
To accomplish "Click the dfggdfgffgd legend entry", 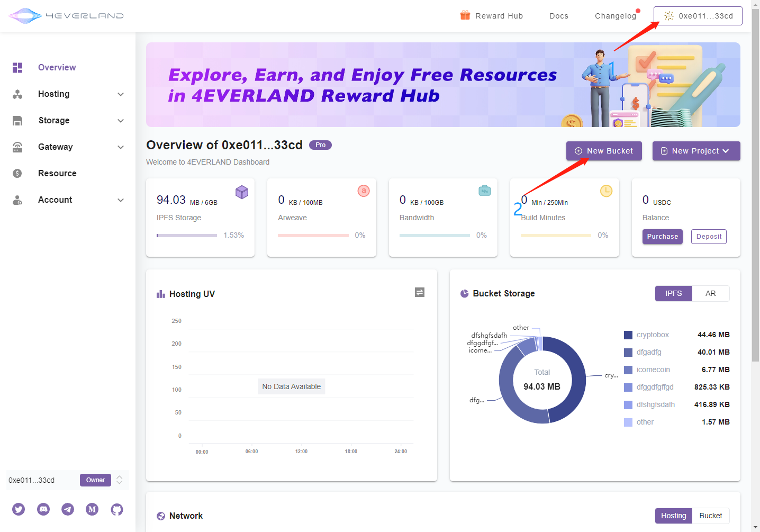I will coord(677,387).
